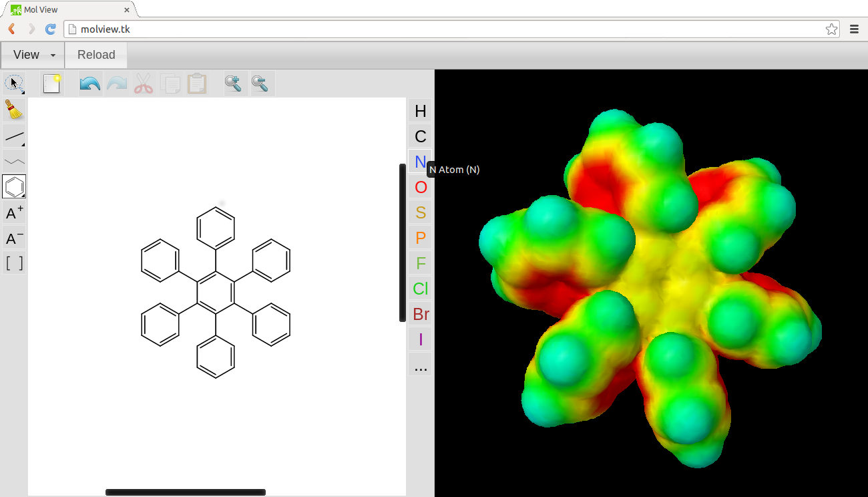The image size is (868, 497).
Task: Click the sketcher vertical scrollbar
Action: click(403, 243)
